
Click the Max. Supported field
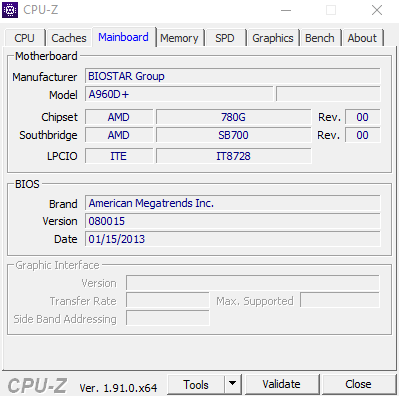point(340,300)
